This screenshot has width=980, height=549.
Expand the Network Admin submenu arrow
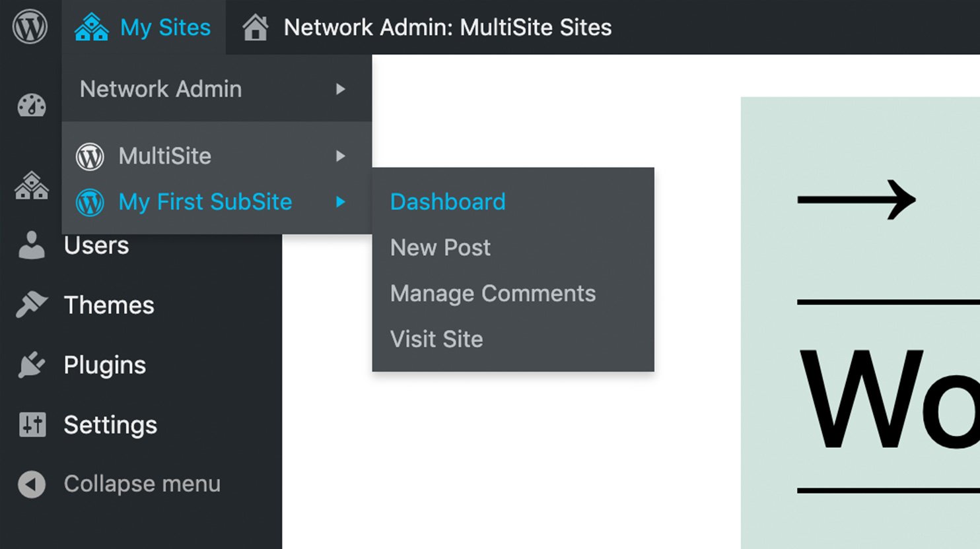point(340,89)
